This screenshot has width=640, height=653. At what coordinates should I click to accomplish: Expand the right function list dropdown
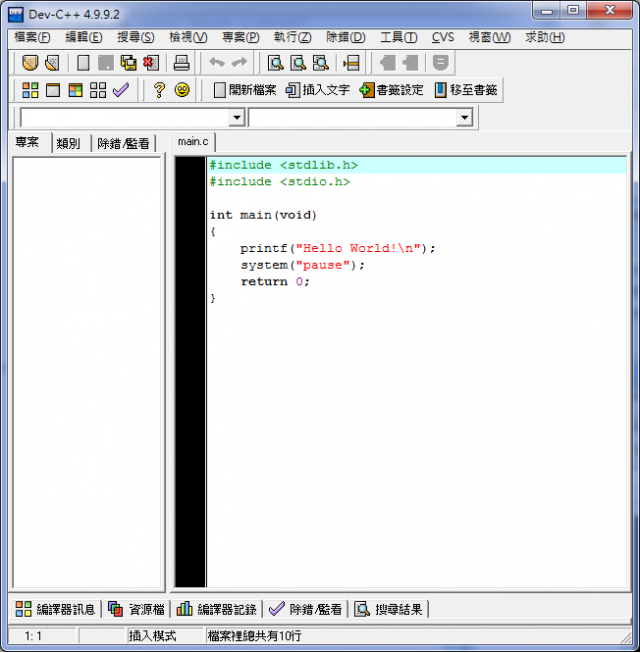[464, 118]
